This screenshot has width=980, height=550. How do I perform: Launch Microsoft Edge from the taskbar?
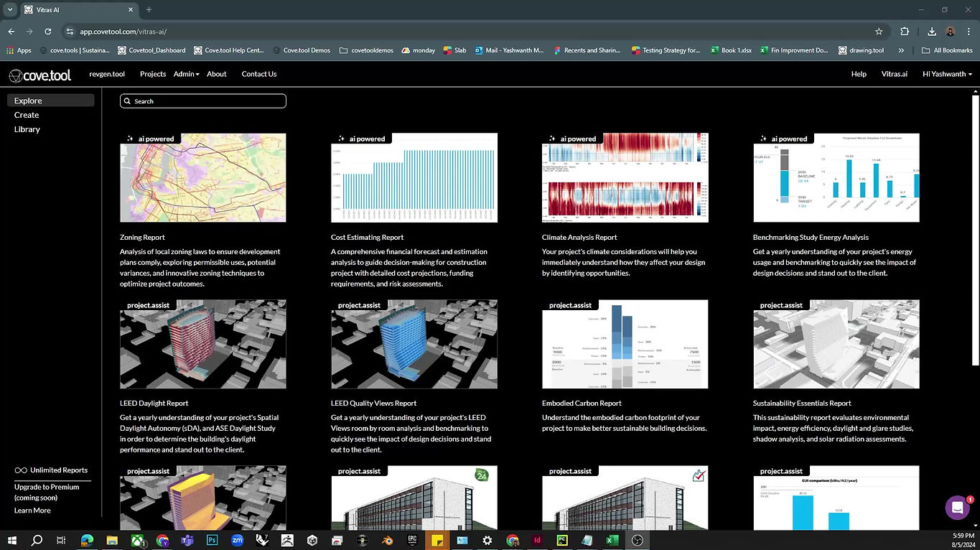(x=87, y=540)
